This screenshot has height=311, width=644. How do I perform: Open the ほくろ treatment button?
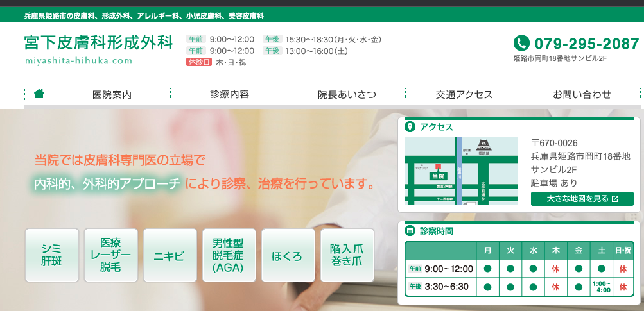coord(288,255)
